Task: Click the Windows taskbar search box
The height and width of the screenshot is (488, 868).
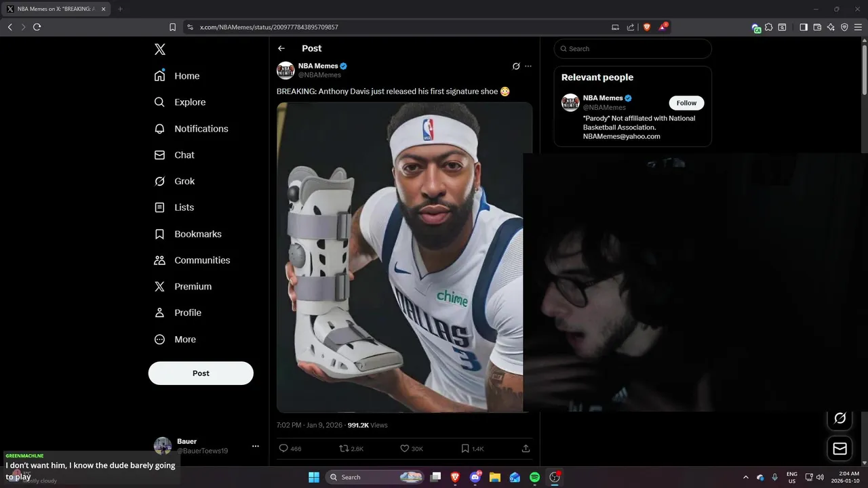Action: [374, 477]
